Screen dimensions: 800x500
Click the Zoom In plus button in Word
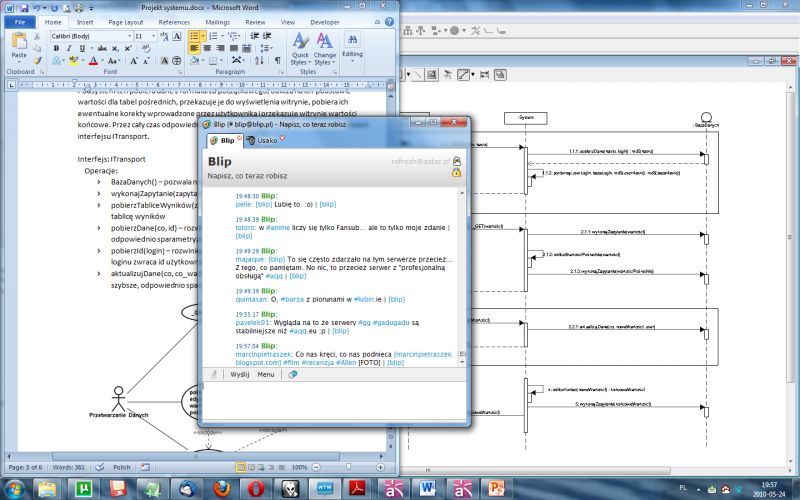(380, 467)
